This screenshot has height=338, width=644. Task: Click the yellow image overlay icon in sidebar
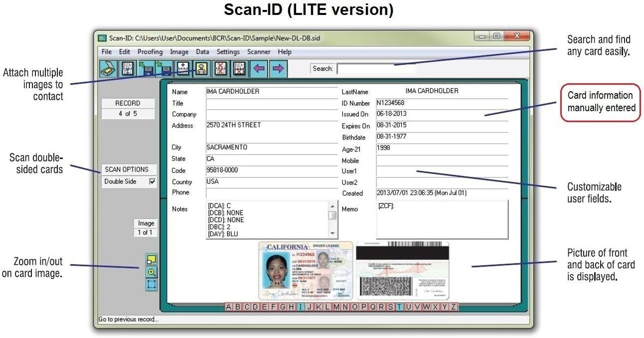point(152,259)
